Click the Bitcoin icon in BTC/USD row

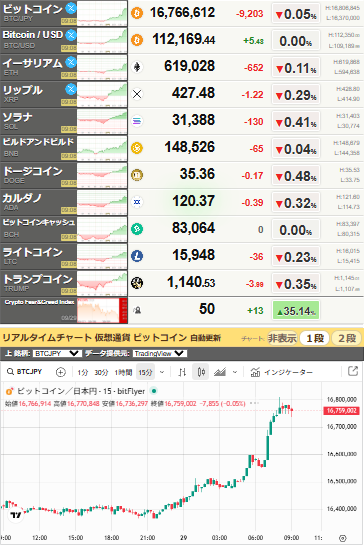[137, 40]
